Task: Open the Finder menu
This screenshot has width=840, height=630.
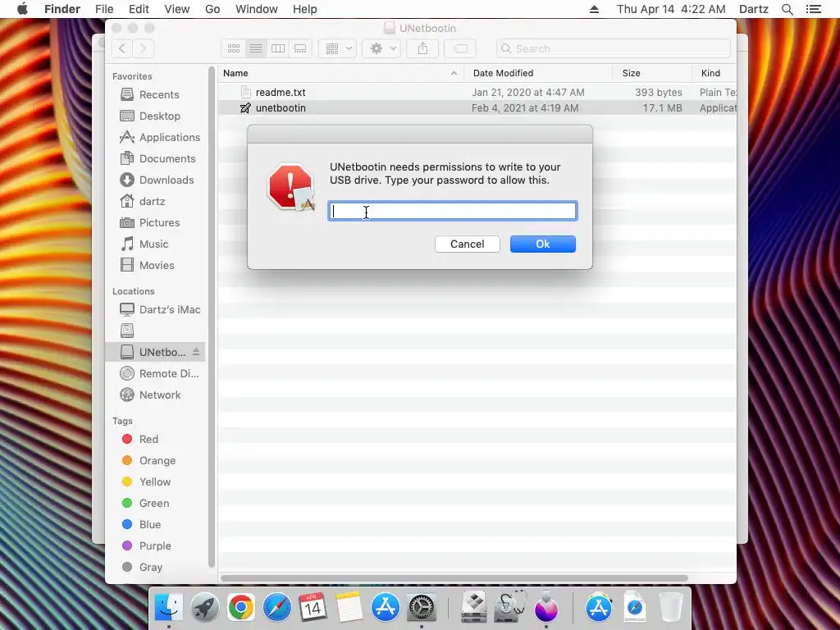Action: coord(62,9)
